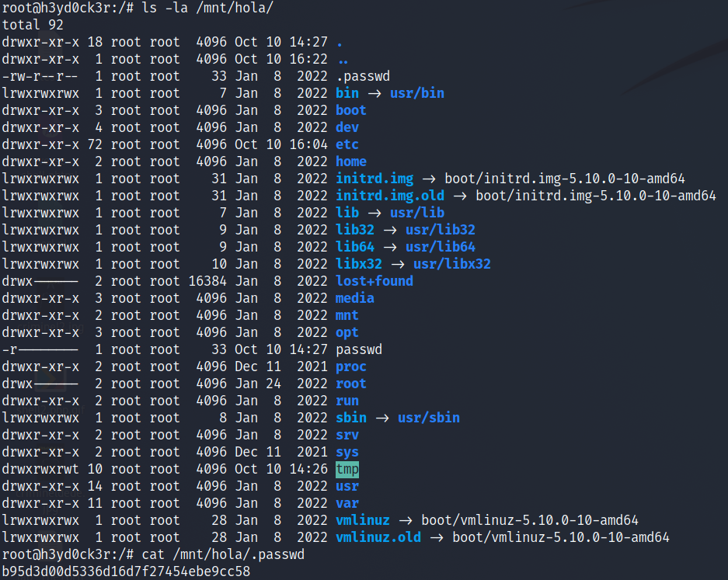
Task: Select the .passwd hidden file name
Action: [360, 75]
